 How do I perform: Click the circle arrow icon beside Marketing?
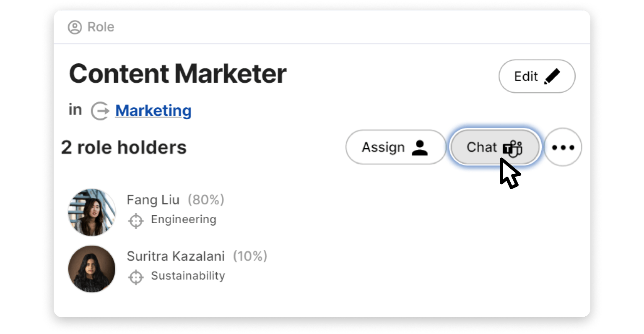[x=100, y=111]
